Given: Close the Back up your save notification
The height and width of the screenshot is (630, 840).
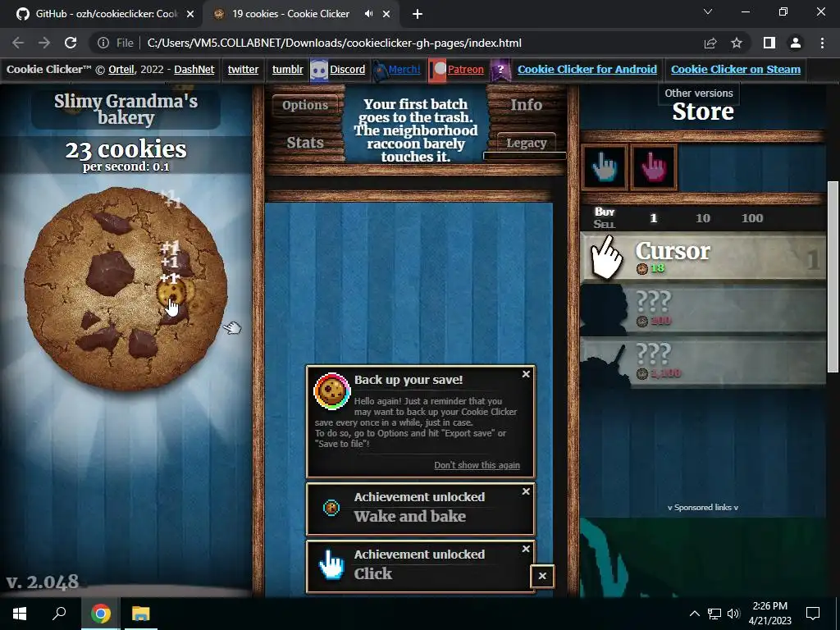Looking at the screenshot, I should coord(526,374).
